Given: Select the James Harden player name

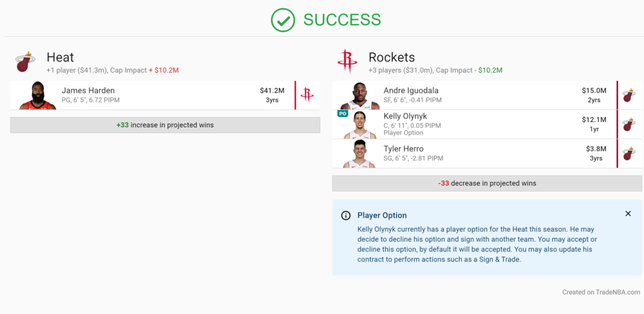Looking at the screenshot, I should coord(88,91).
